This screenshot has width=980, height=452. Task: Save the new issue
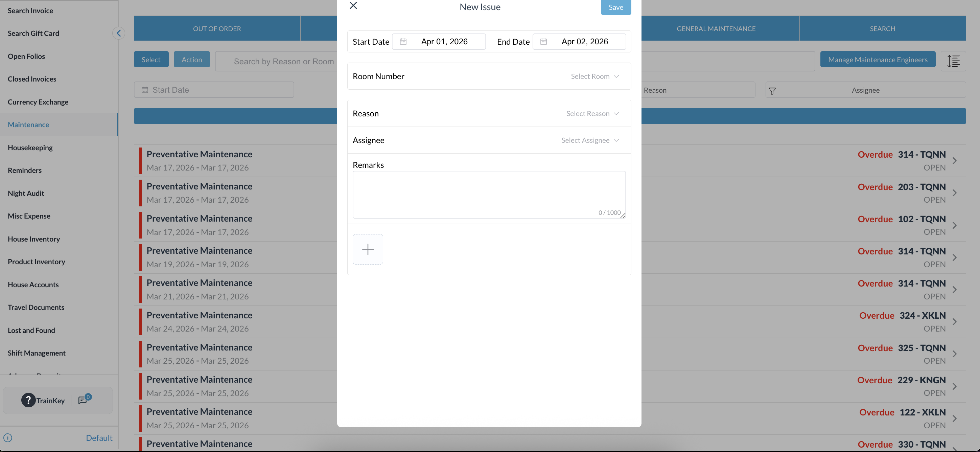[615, 7]
